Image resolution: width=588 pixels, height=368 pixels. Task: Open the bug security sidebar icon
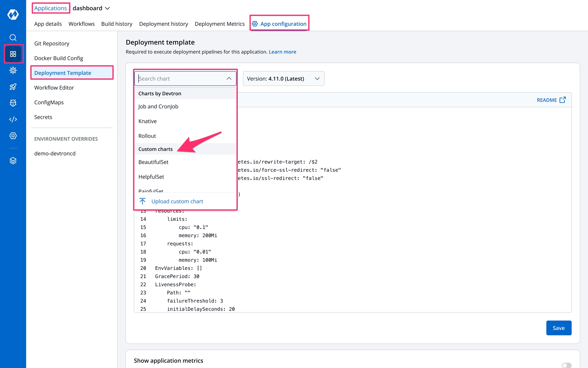coord(13,103)
